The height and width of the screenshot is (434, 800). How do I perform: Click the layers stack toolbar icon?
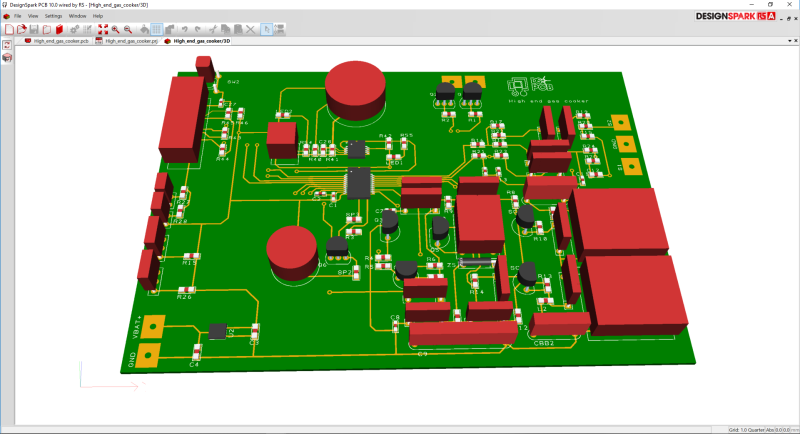[169, 30]
